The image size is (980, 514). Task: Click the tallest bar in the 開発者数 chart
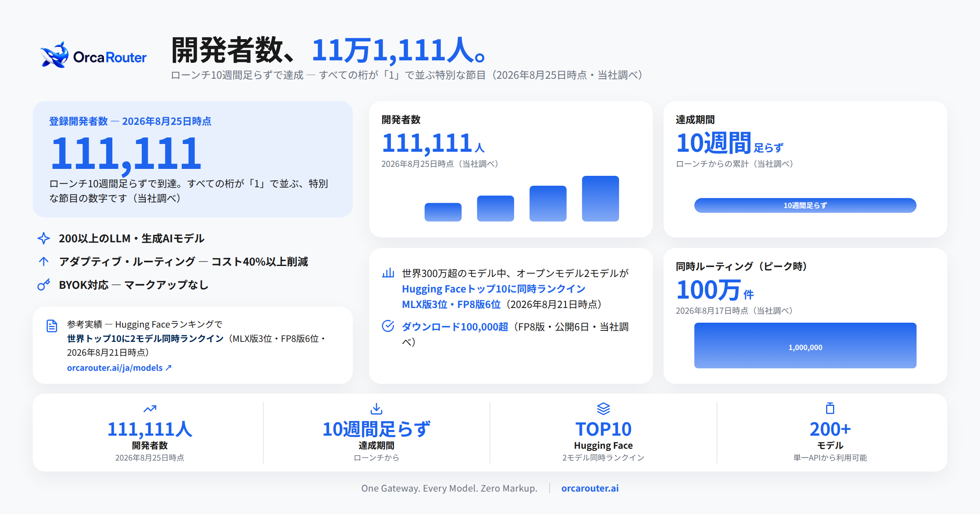coord(600,199)
